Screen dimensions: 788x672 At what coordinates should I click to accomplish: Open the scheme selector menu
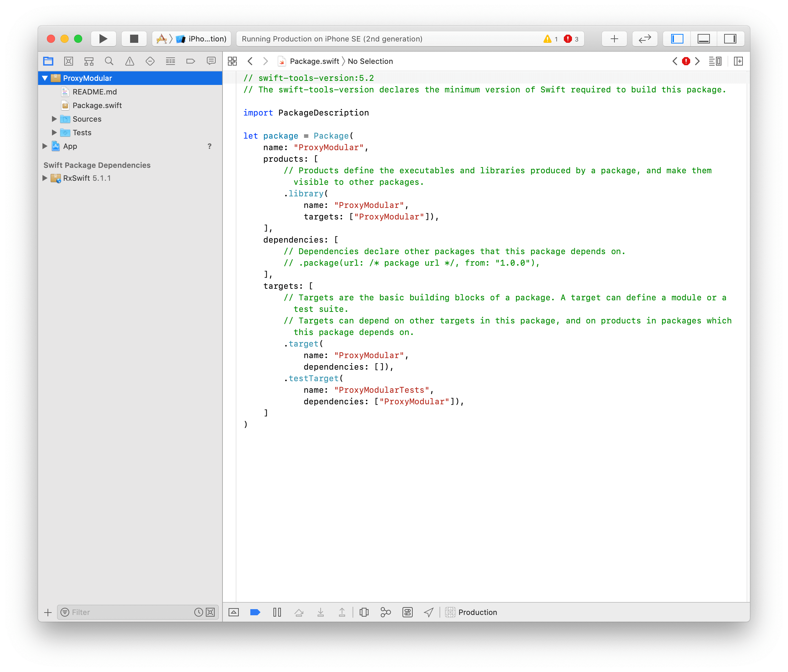click(x=162, y=39)
